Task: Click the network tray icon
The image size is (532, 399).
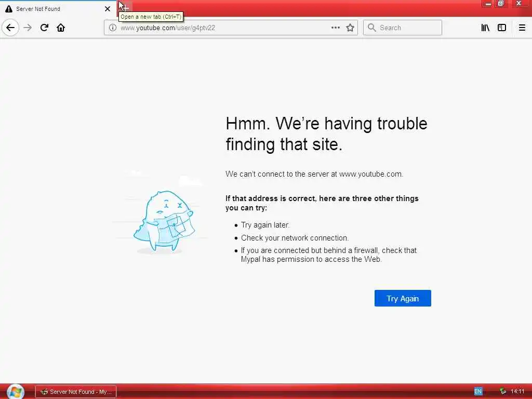Action: (502, 392)
